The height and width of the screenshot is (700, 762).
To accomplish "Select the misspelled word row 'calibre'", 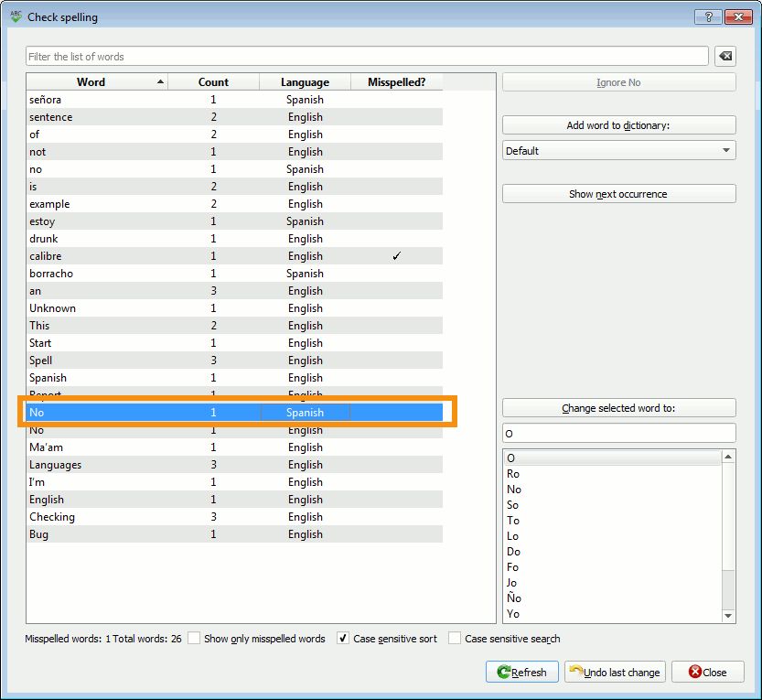I will tap(235, 256).
